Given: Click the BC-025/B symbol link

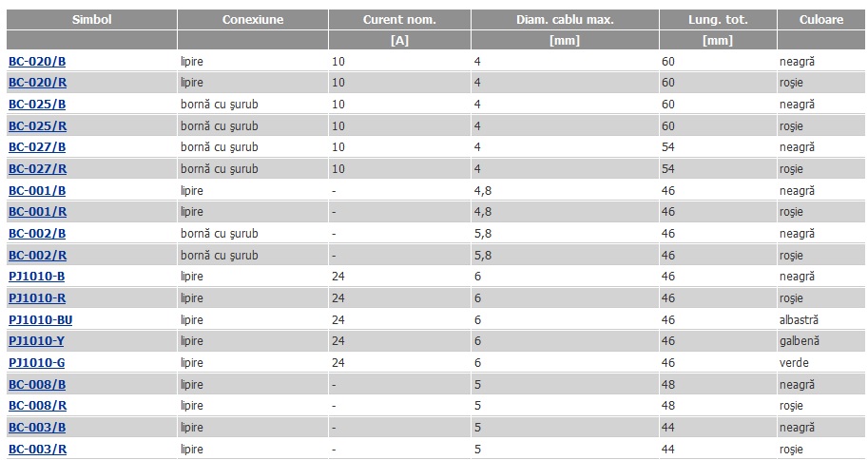Looking at the screenshot, I should point(37,105).
